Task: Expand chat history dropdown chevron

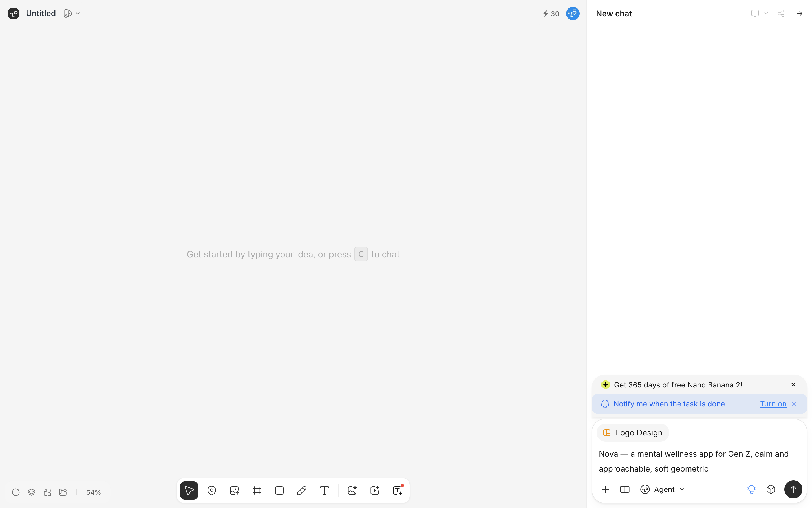Action: (x=766, y=14)
